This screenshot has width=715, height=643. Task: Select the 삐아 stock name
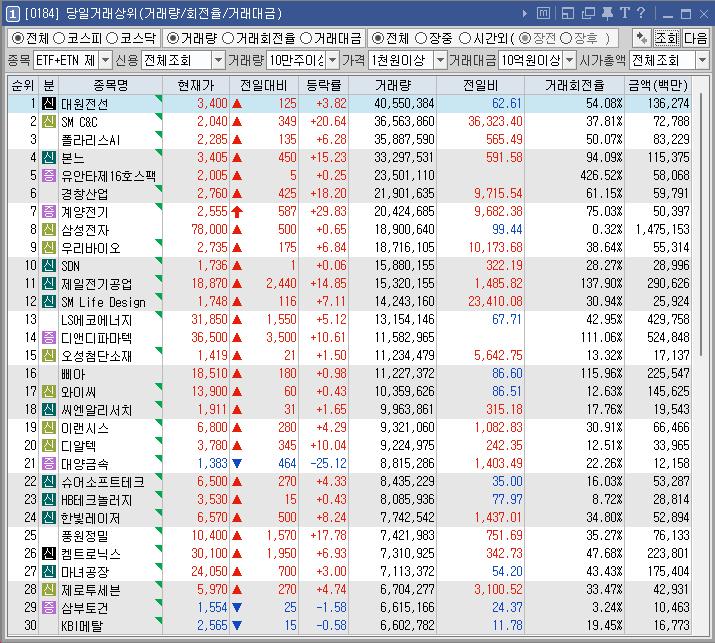[73, 374]
